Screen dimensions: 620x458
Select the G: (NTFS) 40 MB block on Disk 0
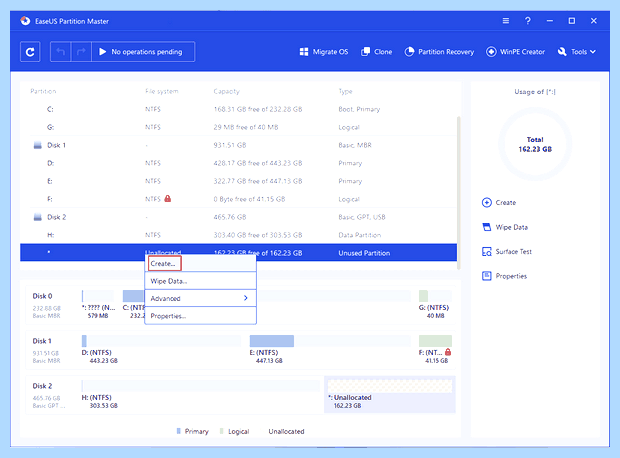435,305
